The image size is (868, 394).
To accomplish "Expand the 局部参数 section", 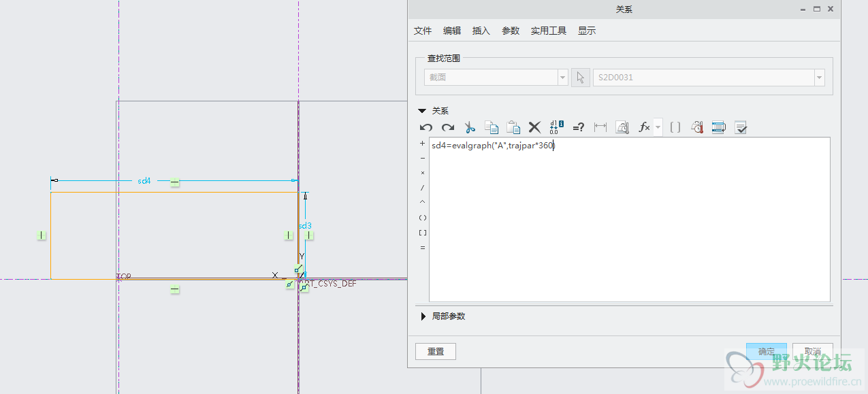I will [423, 316].
